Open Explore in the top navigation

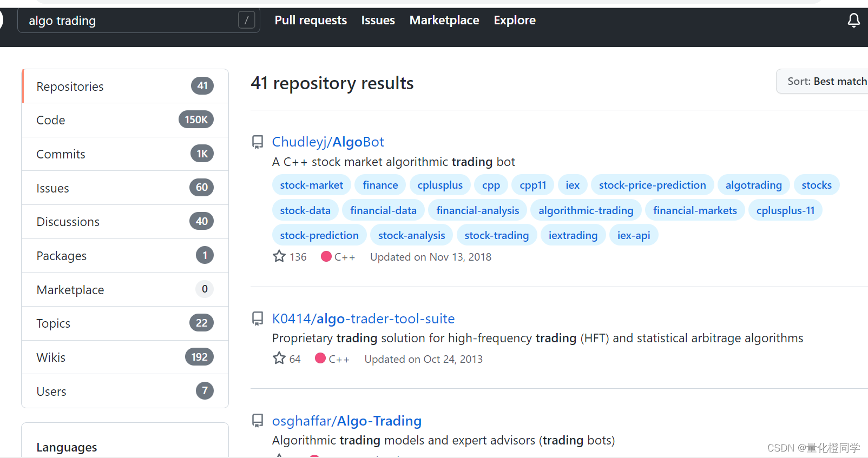click(x=515, y=21)
